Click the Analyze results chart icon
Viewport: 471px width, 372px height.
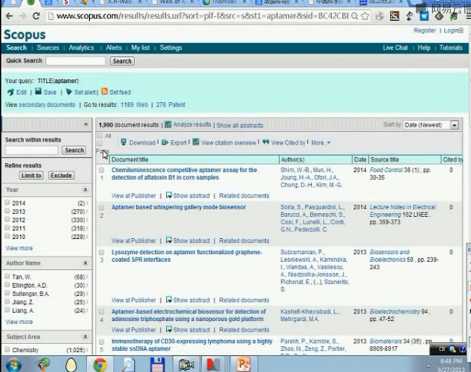(x=168, y=125)
